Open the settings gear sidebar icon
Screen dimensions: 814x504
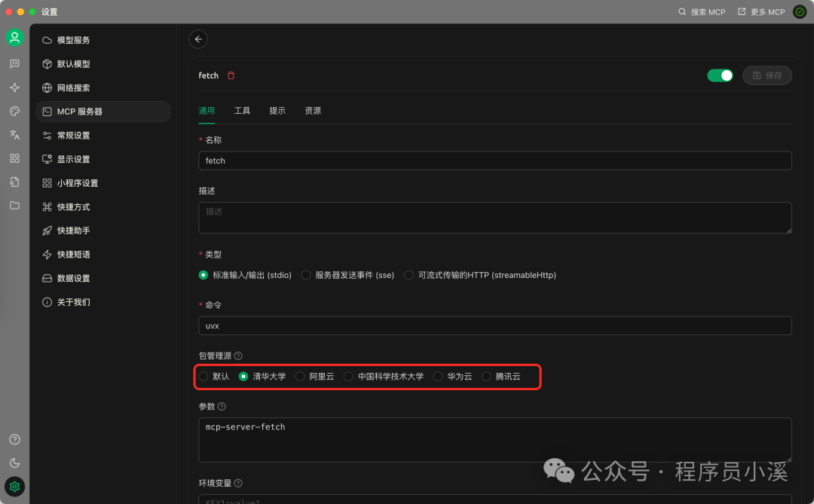[x=14, y=487]
